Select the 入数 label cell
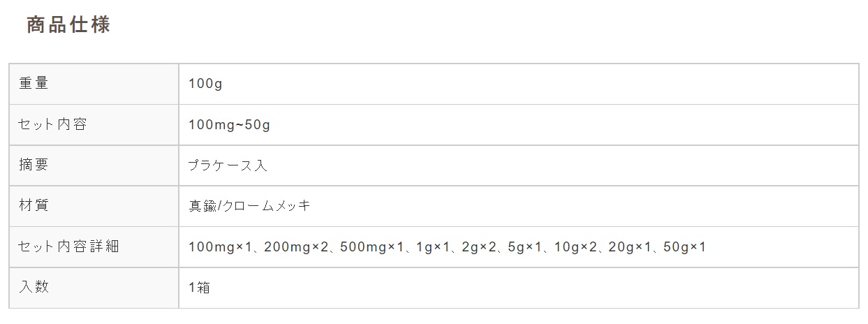868x324 pixels. [94, 288]
